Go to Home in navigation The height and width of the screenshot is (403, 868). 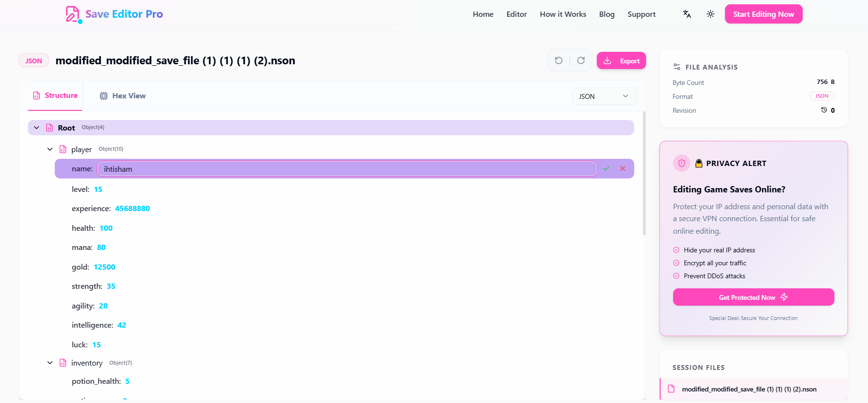(483, 14)
